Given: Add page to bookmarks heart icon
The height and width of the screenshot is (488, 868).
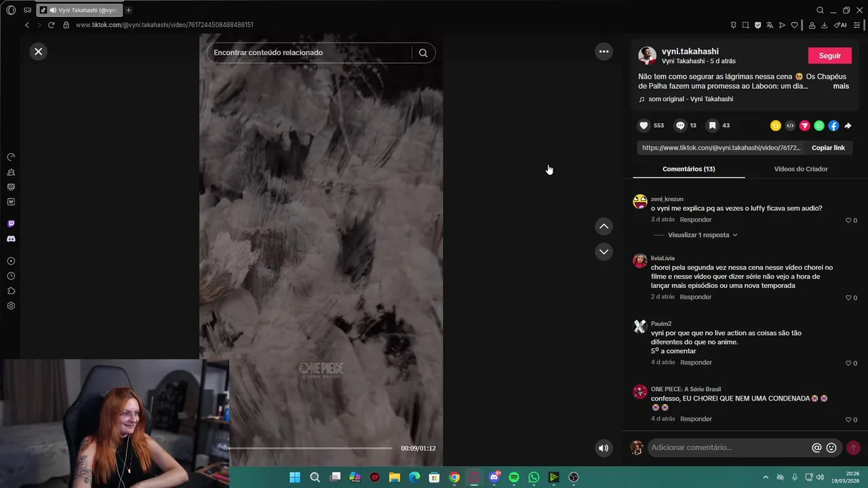Looking at the screenshot, I should [x=795, y=25].
